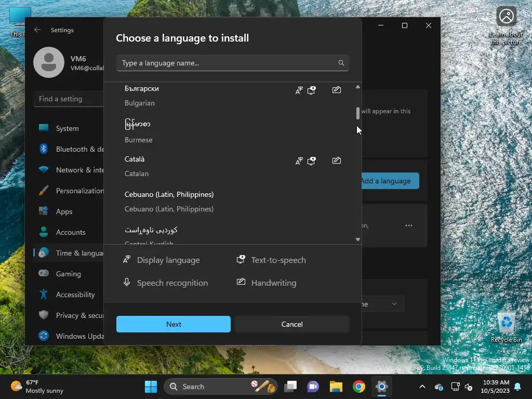Open Recycle Bin desktop icon
Image resolution: width=532 pixels, height=399 pixels.
(x=507, y=327)
